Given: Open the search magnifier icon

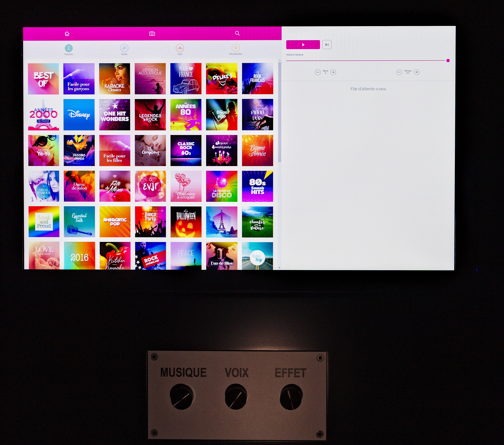Looking at the screenshot, I should coord(237,33).
